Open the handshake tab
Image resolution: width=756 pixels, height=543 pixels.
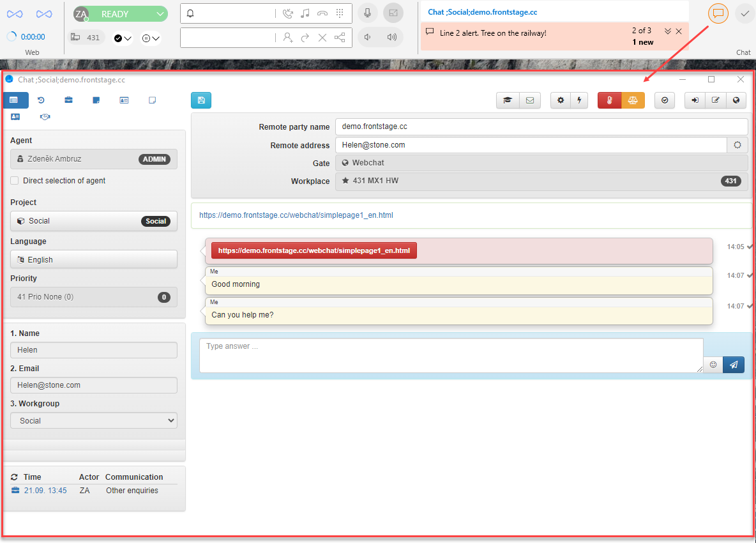tap(45, 117)
